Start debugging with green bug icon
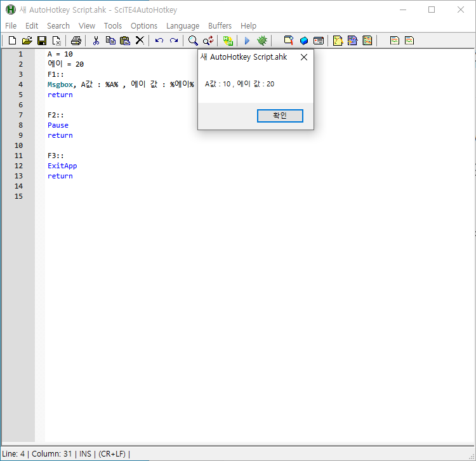This screenshot has height=461, width=476. 262,41
